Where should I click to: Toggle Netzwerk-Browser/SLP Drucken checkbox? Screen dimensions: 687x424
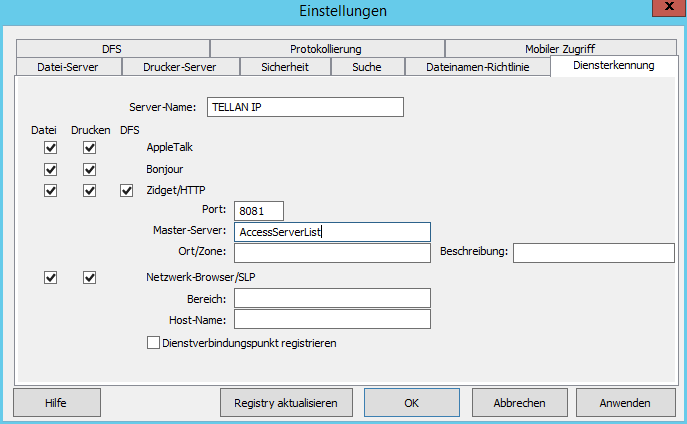pos(89,277)
